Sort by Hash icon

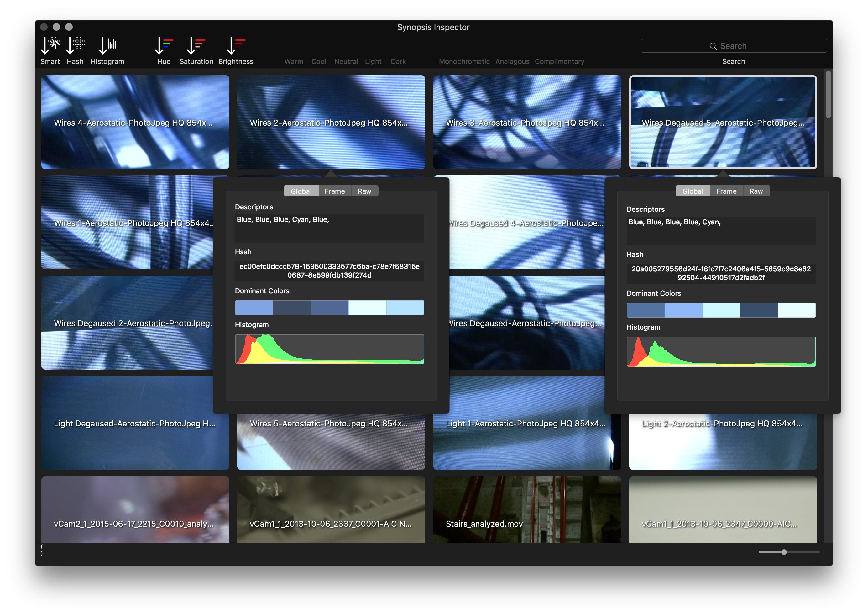pos(75,45)
